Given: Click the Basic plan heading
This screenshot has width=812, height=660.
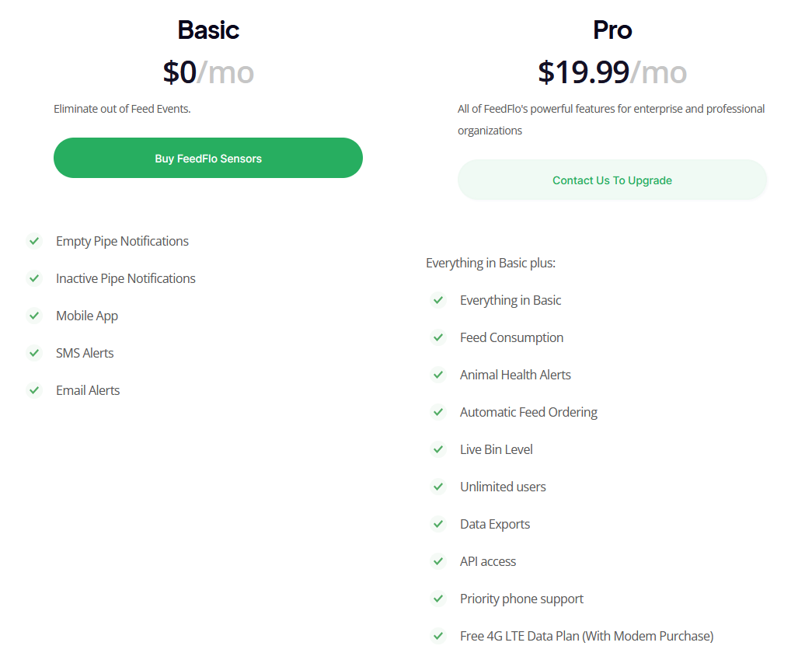Looking at the screenshot, I should click(x=208, y=30).
